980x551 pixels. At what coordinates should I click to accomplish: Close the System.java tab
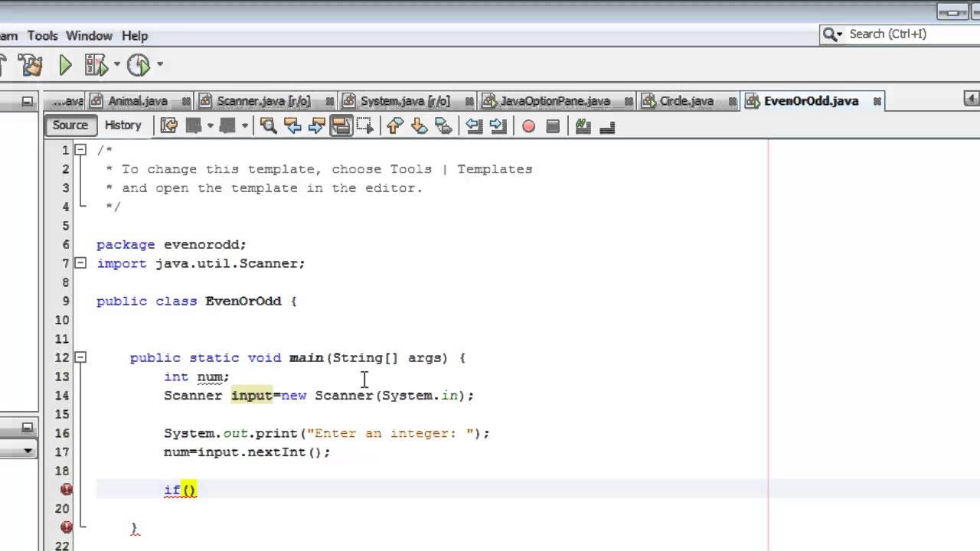pos(470,101)
